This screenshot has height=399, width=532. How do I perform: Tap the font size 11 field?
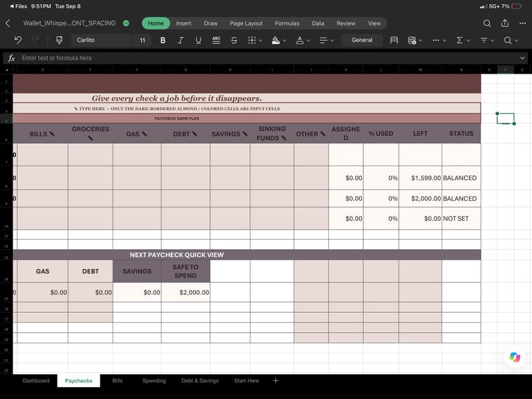[x=142, y=40]
